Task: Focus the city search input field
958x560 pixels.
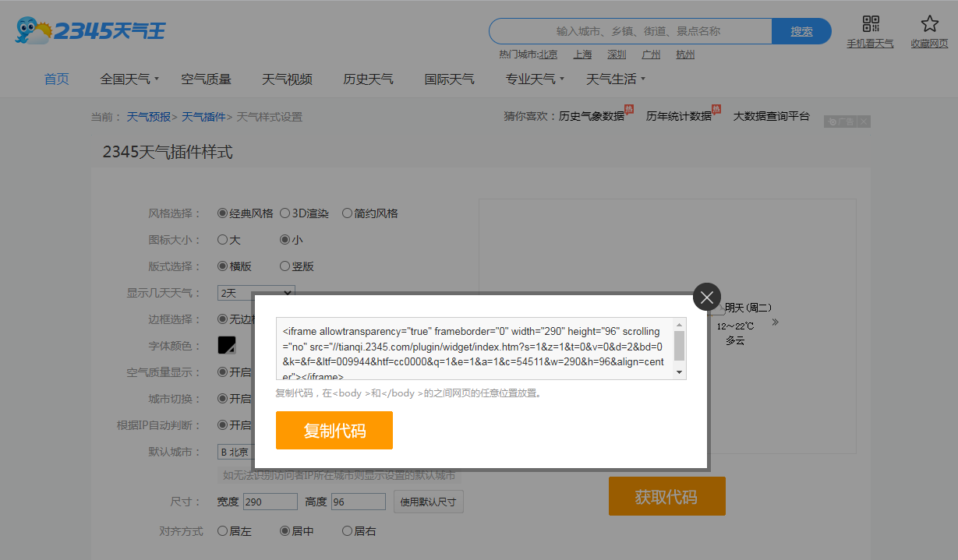Action: click(x=630, y=31)
